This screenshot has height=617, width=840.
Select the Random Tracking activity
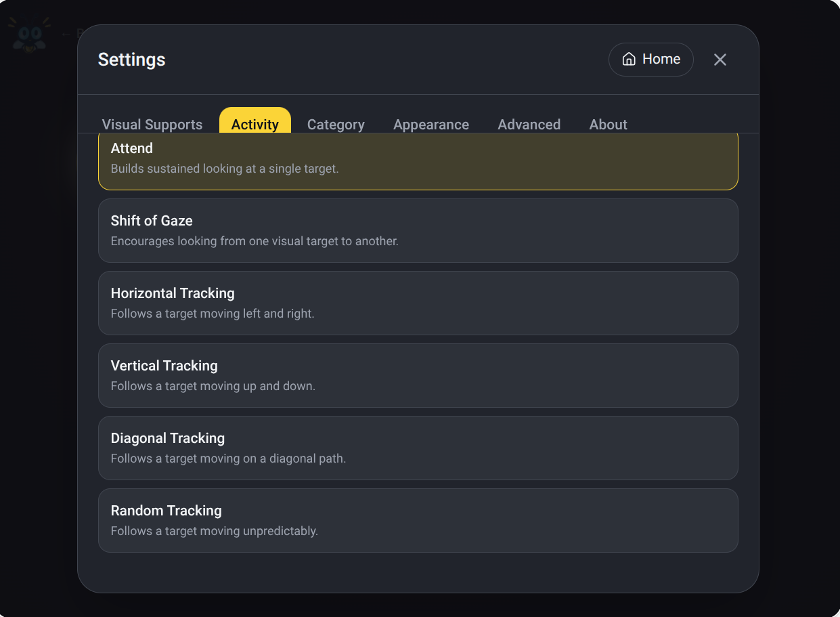pyautogui.click(x=418, y=520)
